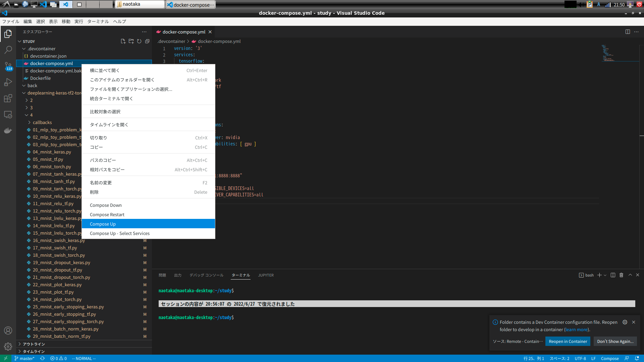644x362 pixels.
Task: Split the editor using the split icon
Action: click(628, 32)
